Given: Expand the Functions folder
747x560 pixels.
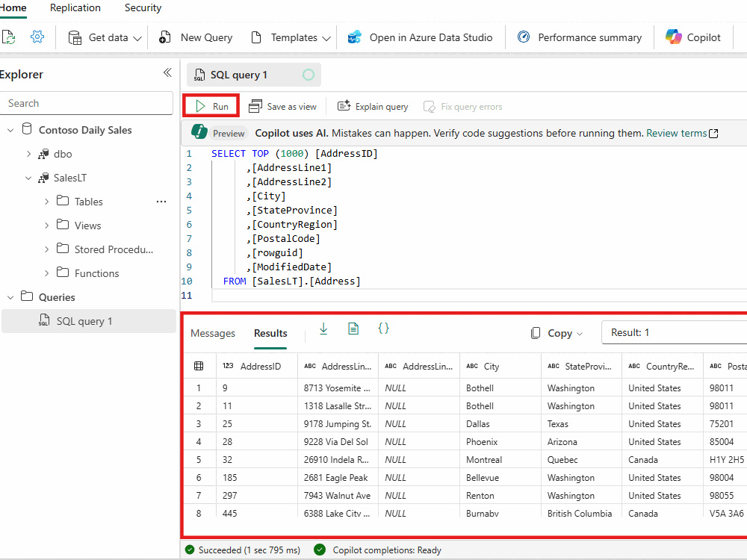Looking at the screenshot, I should click(46, 273).
